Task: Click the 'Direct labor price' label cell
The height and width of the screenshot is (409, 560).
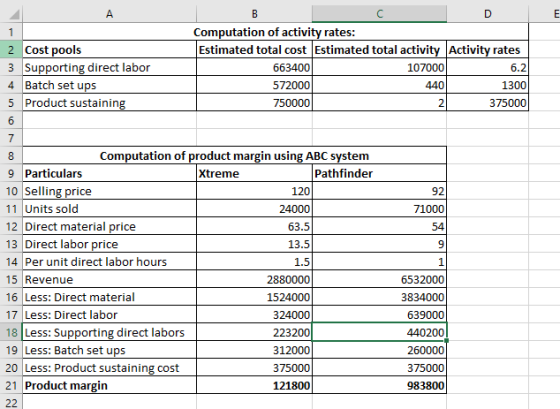Action: (109, 244)
